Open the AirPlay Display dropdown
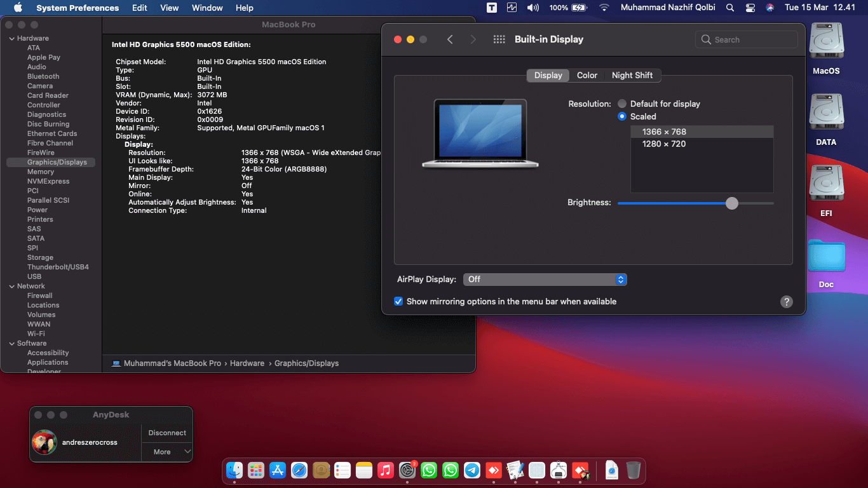 (545, 280)
